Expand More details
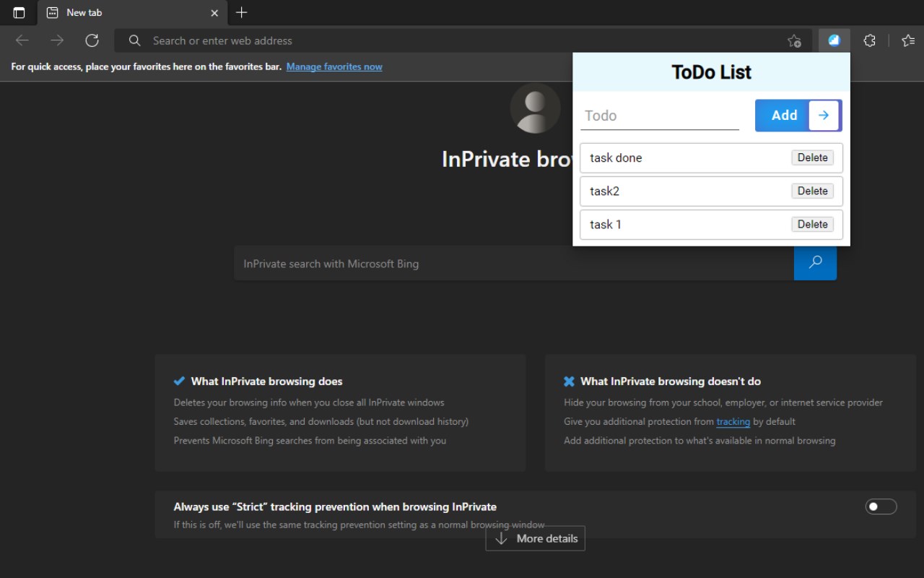924x578 pixels. click(x=535, y=538)
